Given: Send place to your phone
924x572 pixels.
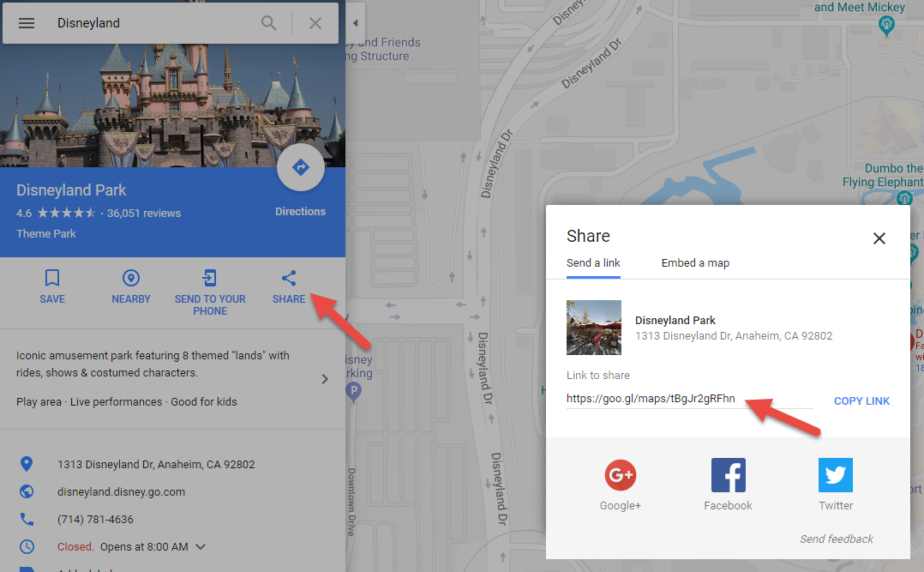Looking at the screenshot, I should pyautogui.click(x=210, y=292).
